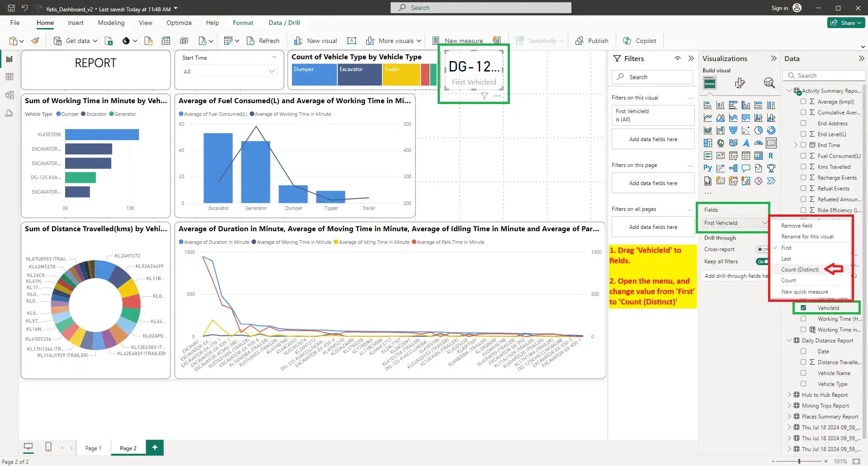This screenshot has height=466, width=868.
Task: Collapse the Daily Distance Report table
Action: (x=789, y=341)
